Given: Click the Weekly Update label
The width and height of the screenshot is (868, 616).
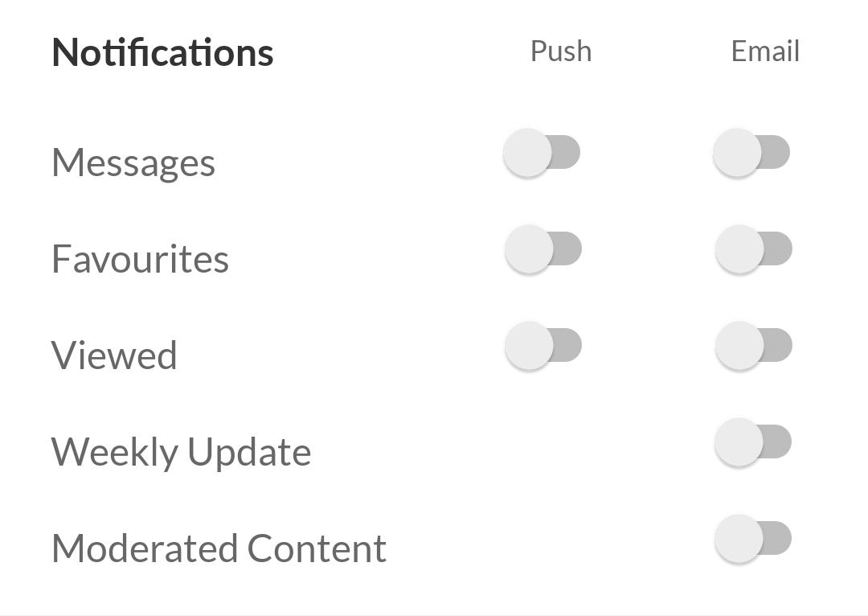Looking at the screenshot, I should coord(181,452).
